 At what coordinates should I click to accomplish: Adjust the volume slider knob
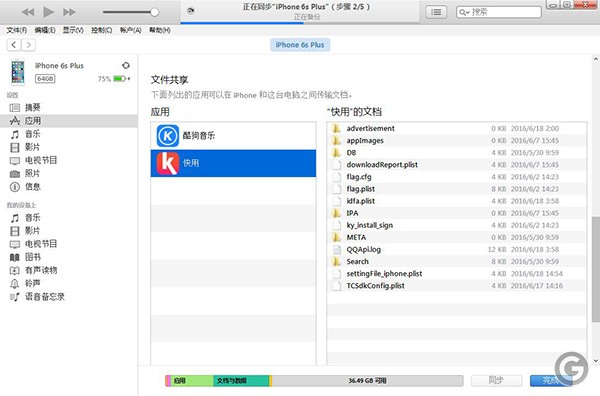pyautogui.click(x=155, y=12)
